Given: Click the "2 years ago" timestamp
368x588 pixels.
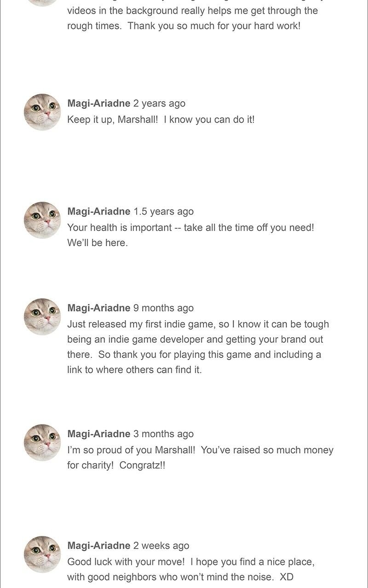Looking at the screenshot, I should 160,103.
